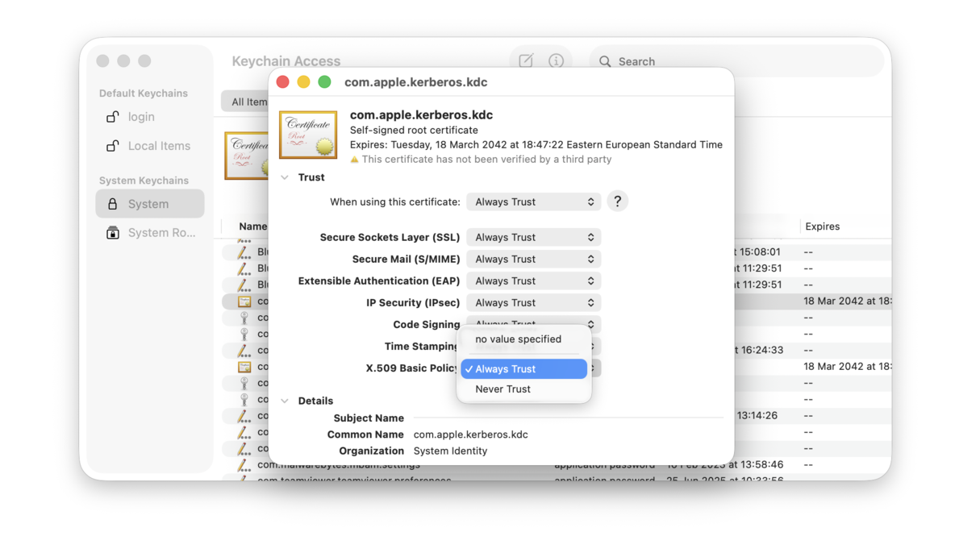Screen dimensions: 980x557
Task: Select the System keychain in sidebar
Action: 150,204
